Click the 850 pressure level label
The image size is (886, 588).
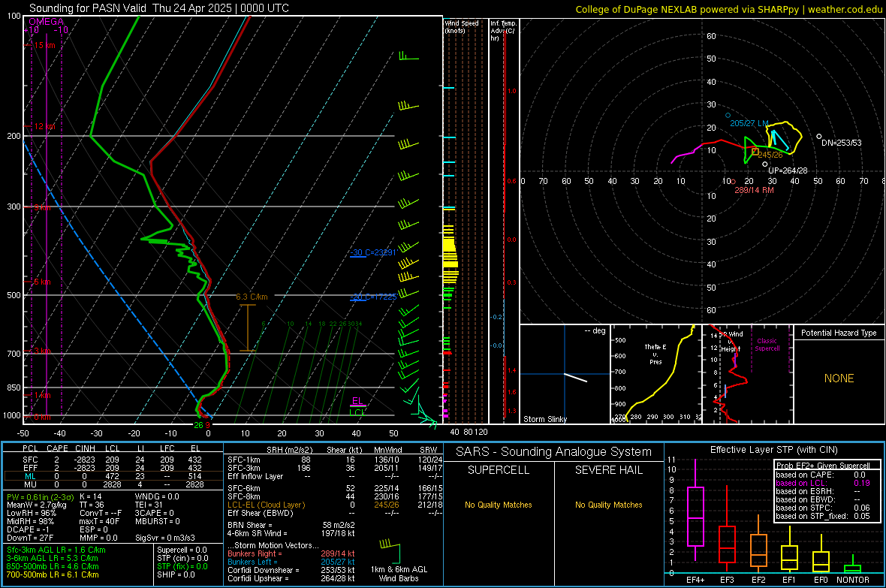point(14,387)
